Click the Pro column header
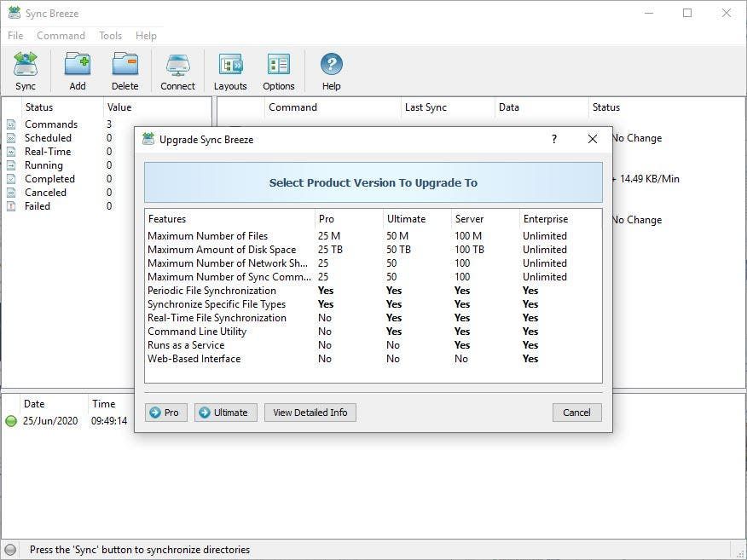The image size is (747, 560). pyautogui.click(x=349, y=219)
